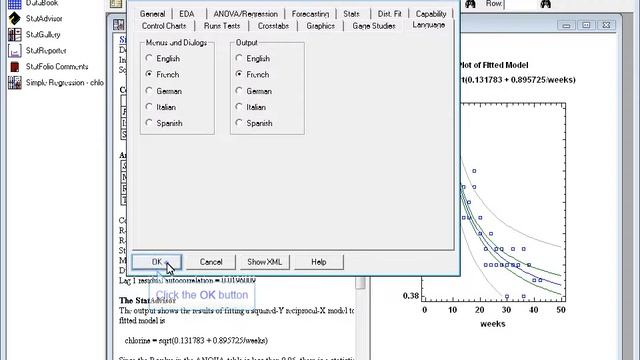Select German for Menus and Dialogs
Image resolution: width=640 pixels, height=360 pixels.
[x=149, y=91]
